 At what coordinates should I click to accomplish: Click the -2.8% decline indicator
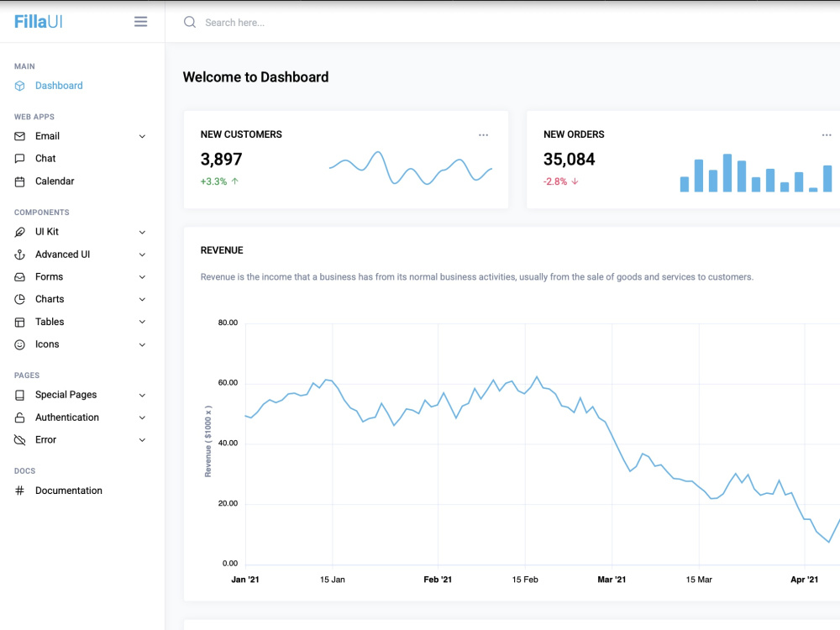(561, 181)
